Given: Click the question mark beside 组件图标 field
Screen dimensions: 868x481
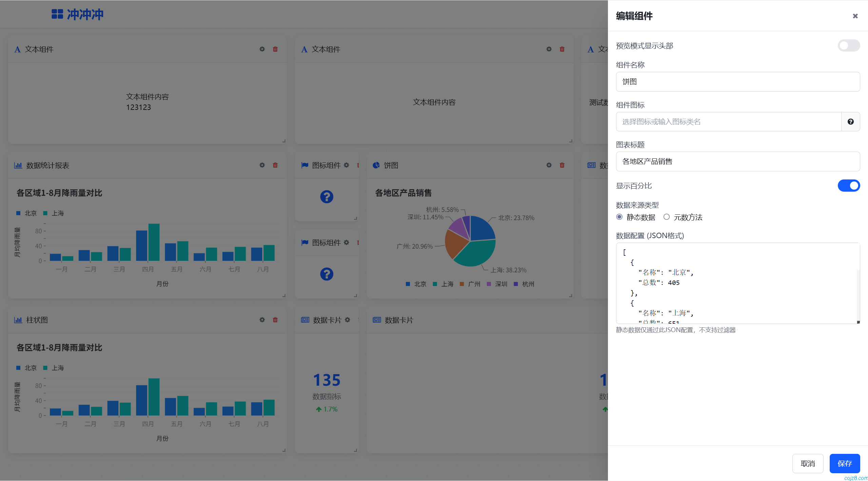Looking at the screenshot, I should (x=850, y=121).
